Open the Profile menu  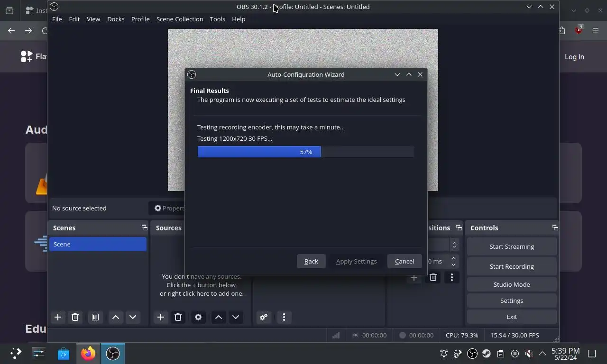pos(140,19)
